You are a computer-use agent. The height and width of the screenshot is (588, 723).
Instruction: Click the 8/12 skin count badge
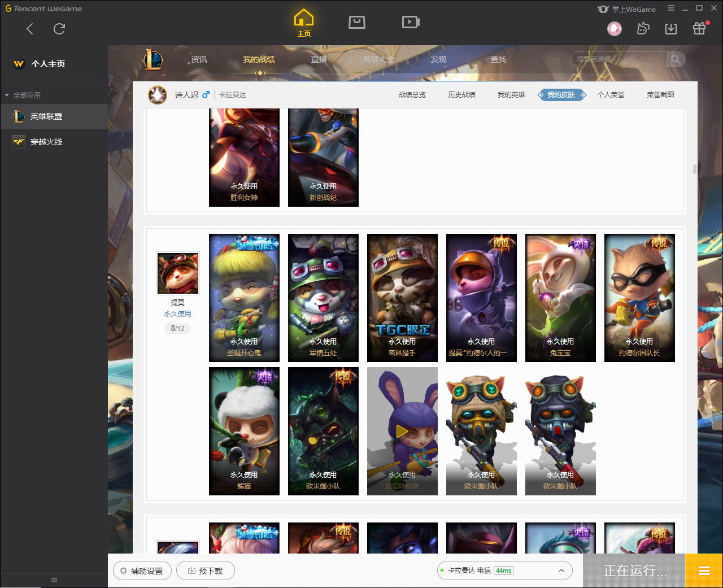(177, 328)
